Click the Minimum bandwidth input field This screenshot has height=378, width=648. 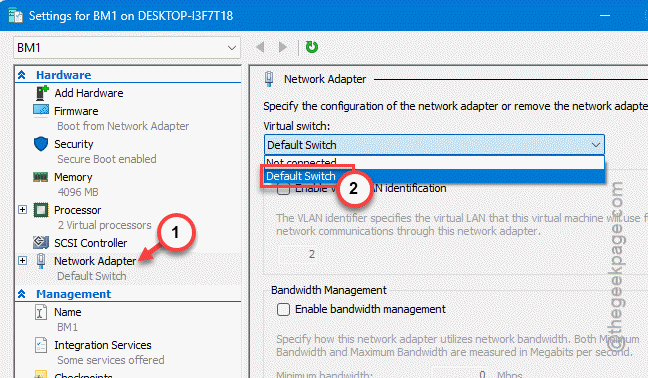pyautogui.click(x=460, y=374)
